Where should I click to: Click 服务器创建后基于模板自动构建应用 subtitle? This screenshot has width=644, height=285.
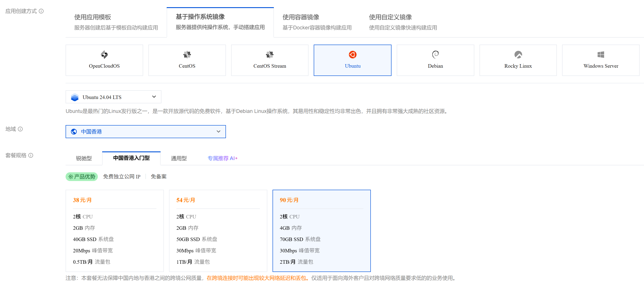click(116, 27)
